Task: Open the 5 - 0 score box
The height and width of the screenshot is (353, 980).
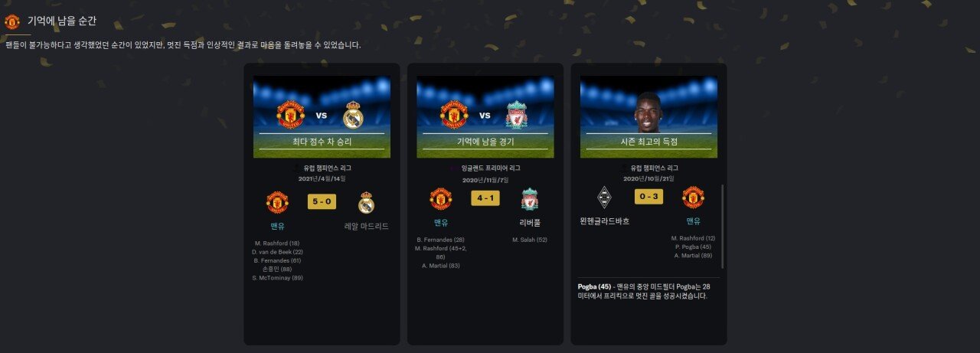Action: (322, 202)
